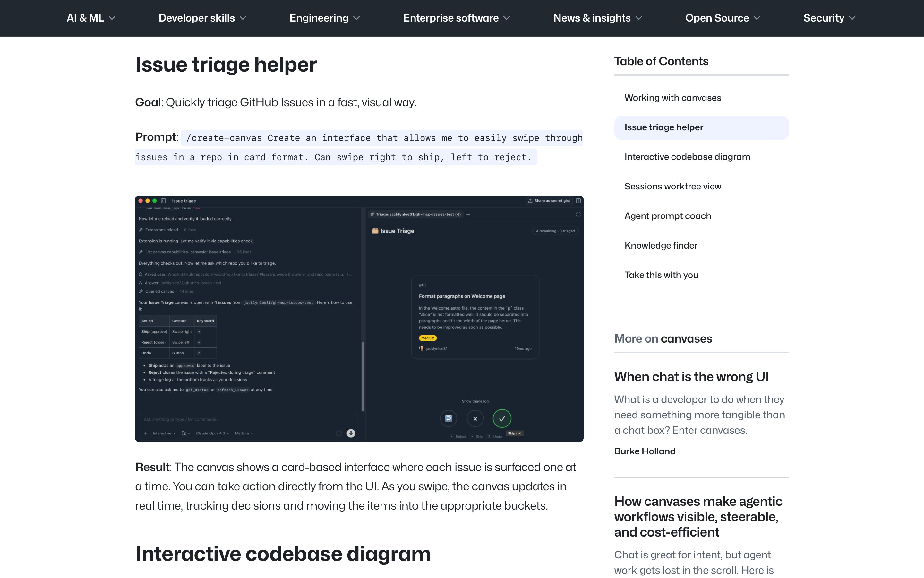Expand the Engineering navigation menu
Image resolution: width=924 pixels, height=578 pixels.
click(325, 18)
